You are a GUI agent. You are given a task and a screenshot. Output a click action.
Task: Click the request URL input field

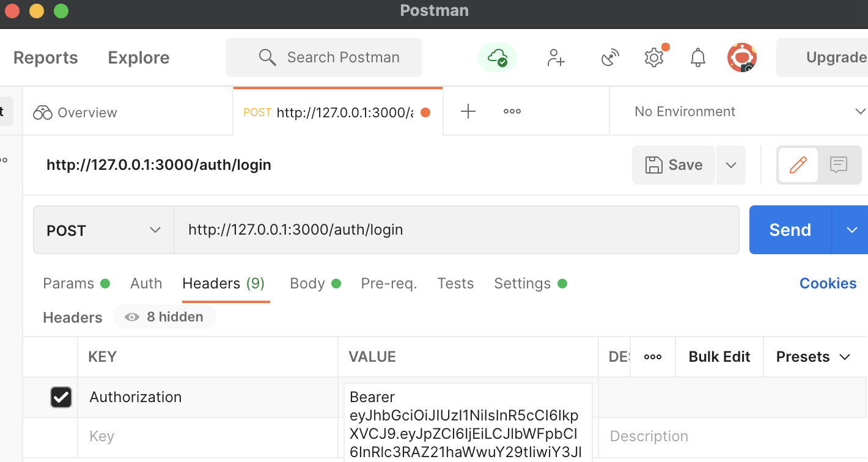457,230
